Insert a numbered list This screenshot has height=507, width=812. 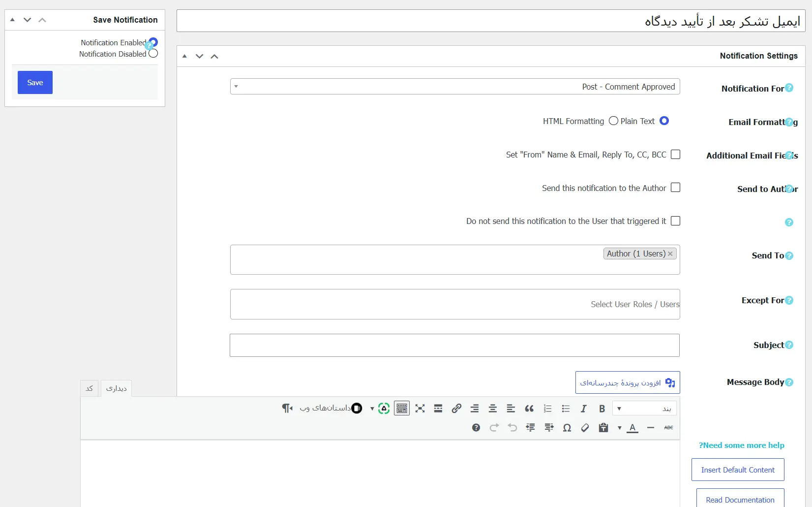pos(547,409)
